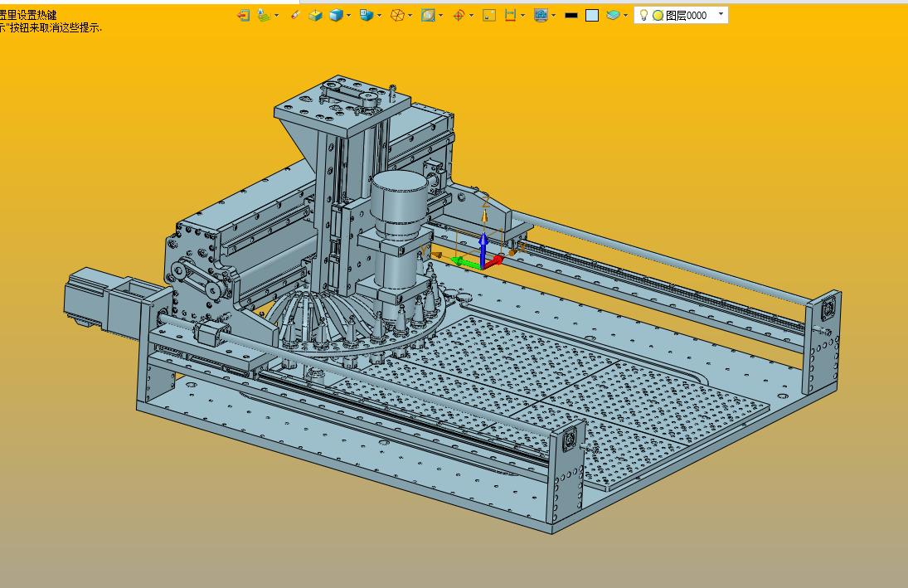
Task: Expand dropdown beside the tagged blue box
Action: point(379,16)
